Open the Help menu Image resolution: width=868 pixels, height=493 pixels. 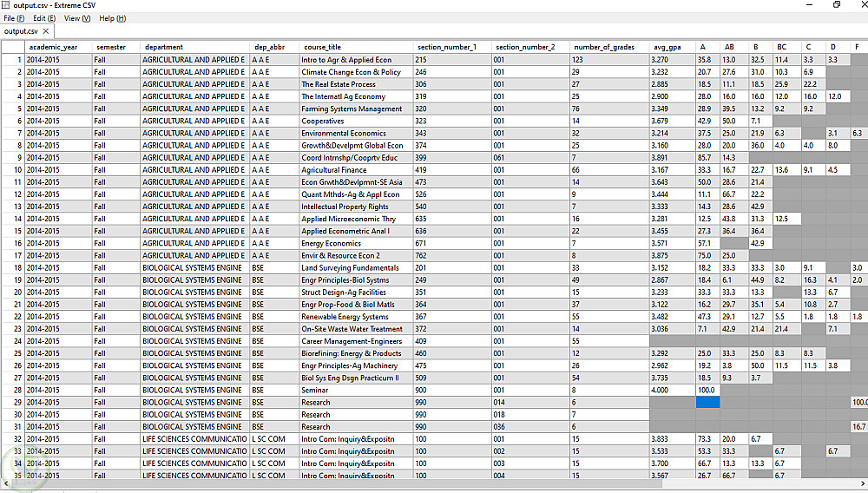(112, 18)
